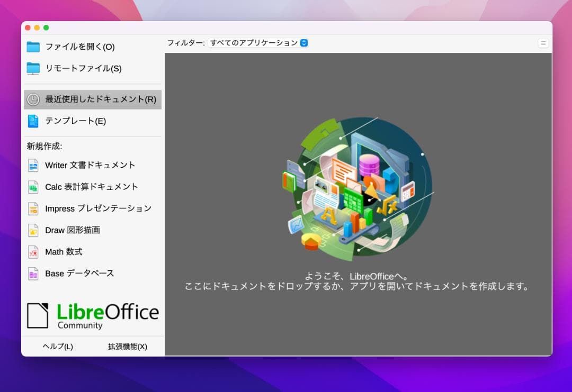Launch the Base データベース wizard
The image size is (572, 392).
79,274
